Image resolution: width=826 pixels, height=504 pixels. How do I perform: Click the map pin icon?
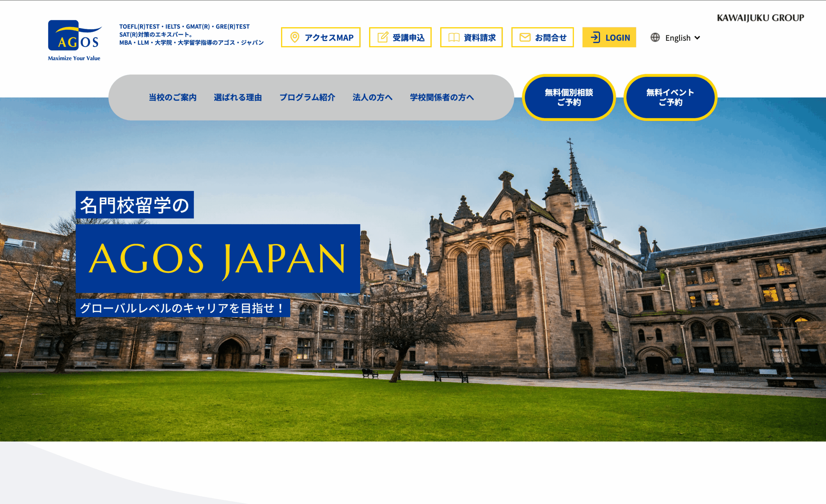tap(294, 37)
